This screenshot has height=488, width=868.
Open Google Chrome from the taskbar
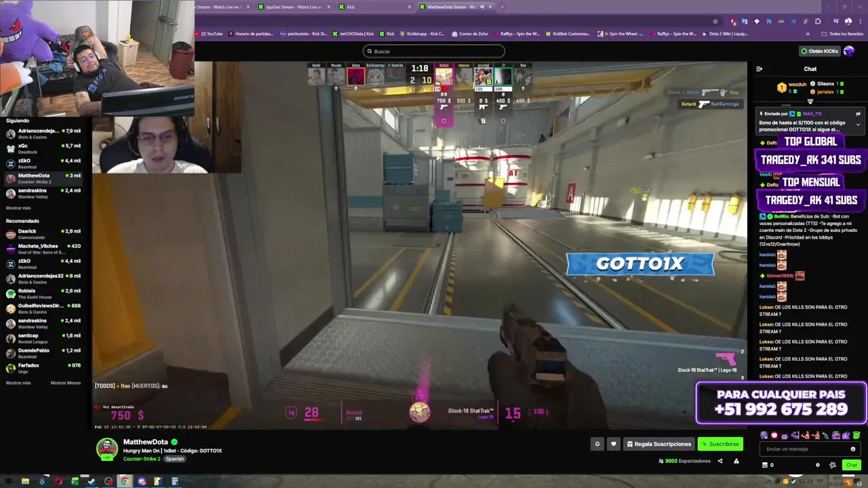click(125, 481)
